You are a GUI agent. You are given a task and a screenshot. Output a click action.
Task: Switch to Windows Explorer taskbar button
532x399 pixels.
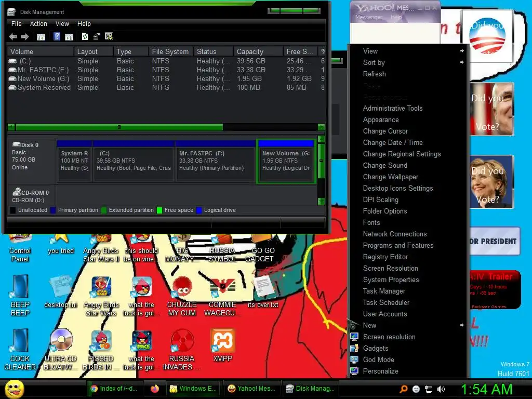tap(193, 389)
